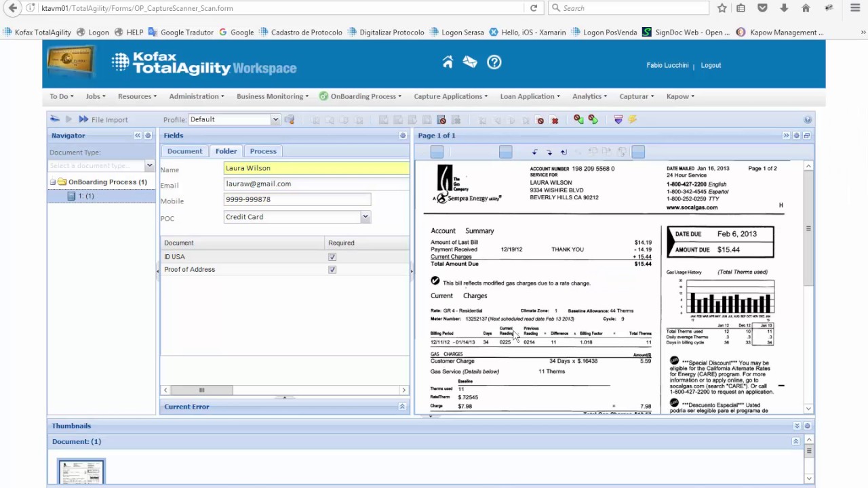Open the Kofax TotalAgility bookmark
This screenshot has width=868, height=488.
37,32
